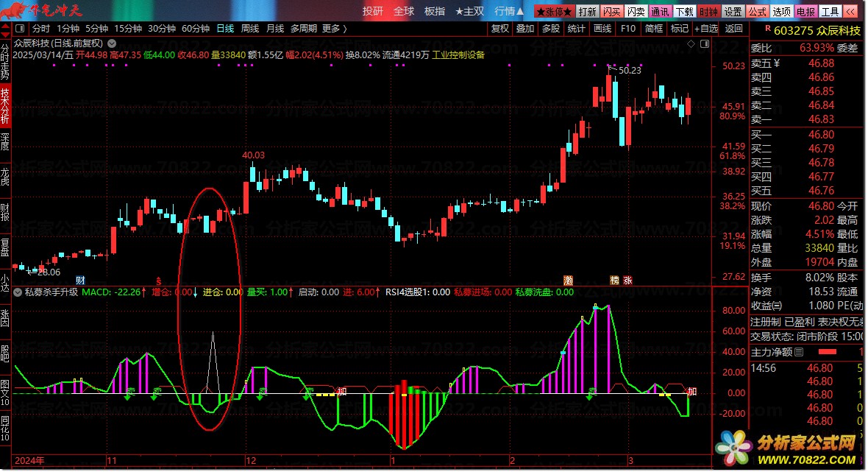Click the R badge next to 603275
This screenshot has height=472, width=868.
[768, 30]
